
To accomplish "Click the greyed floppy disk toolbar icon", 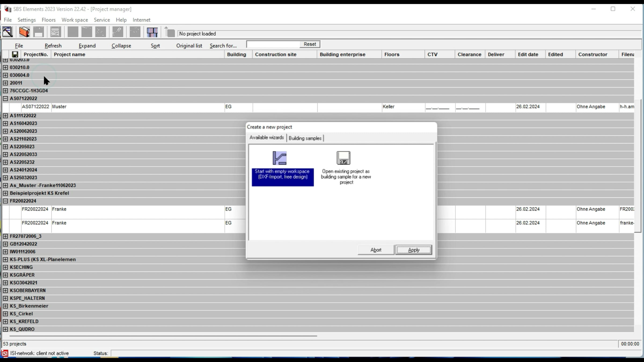I will coord(39,32).
